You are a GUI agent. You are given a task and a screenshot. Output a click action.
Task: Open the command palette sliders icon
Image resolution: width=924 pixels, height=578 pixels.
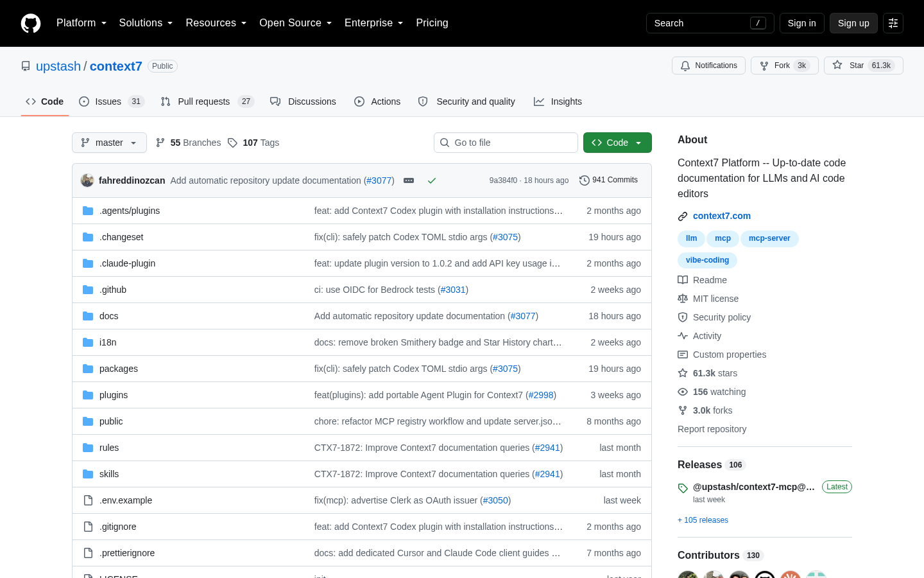point(893,23)
